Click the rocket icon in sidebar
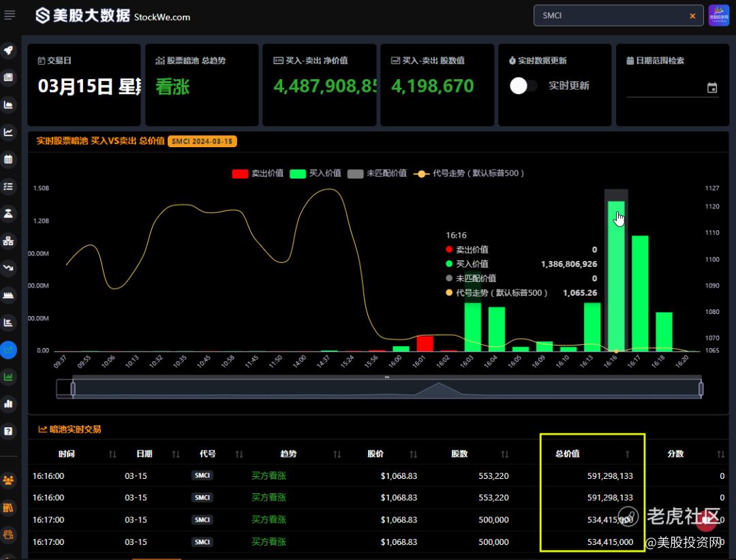736x560 pixels. click(9, 50)
